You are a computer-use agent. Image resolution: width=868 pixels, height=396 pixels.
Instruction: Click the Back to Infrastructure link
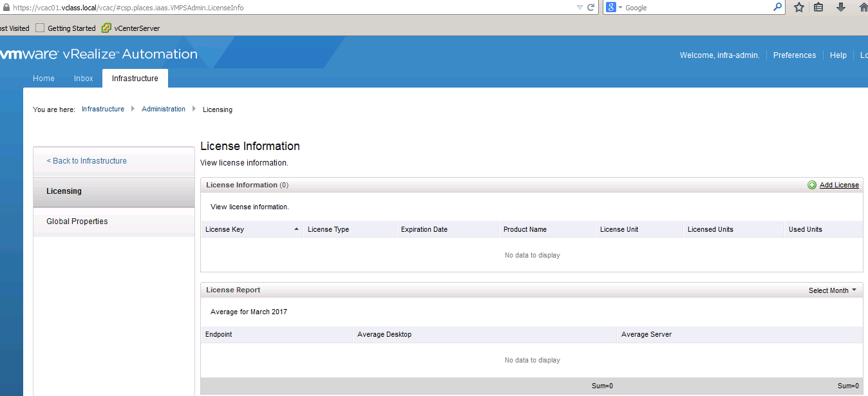[87, 161]
